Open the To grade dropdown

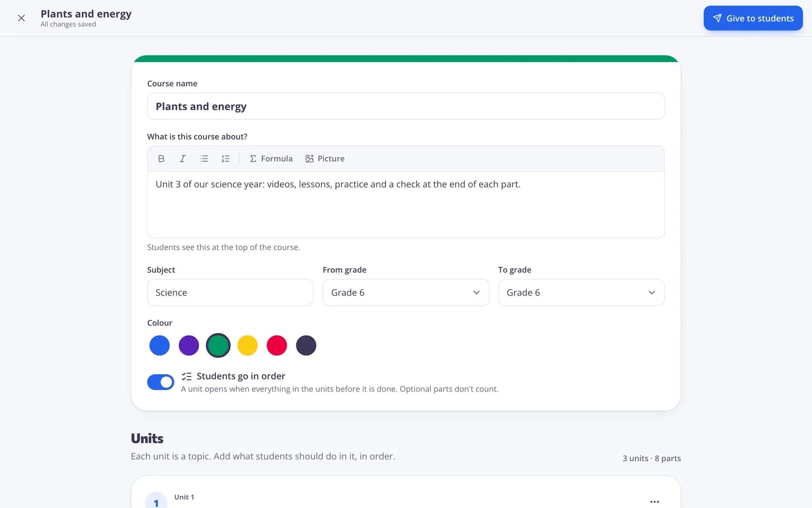coord(581,293)
